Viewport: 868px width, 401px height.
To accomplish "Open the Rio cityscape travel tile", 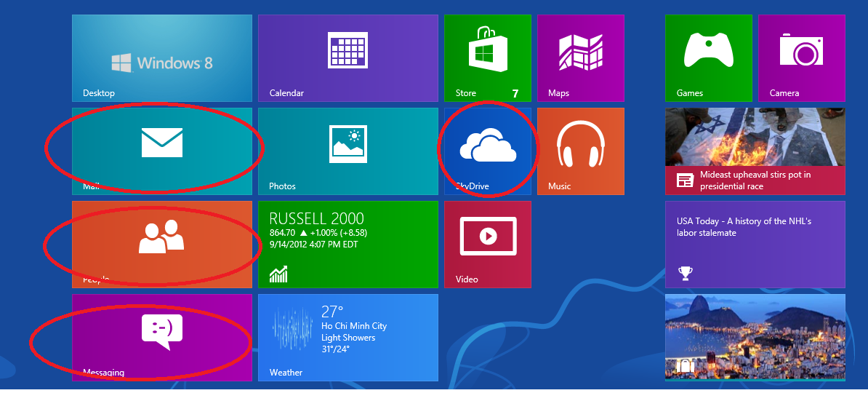I will point(755,337).
